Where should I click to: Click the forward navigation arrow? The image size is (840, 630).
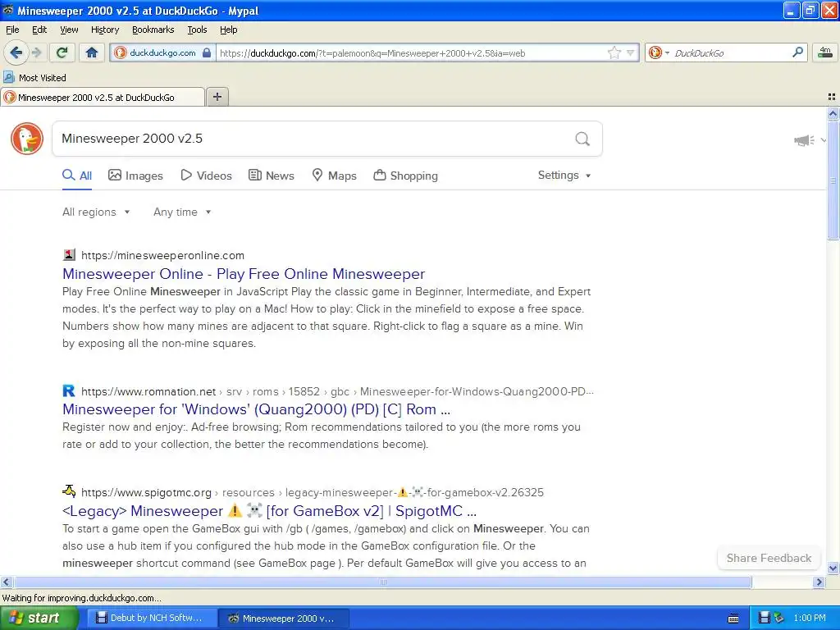pyautogui.click(x=36, y=52)
